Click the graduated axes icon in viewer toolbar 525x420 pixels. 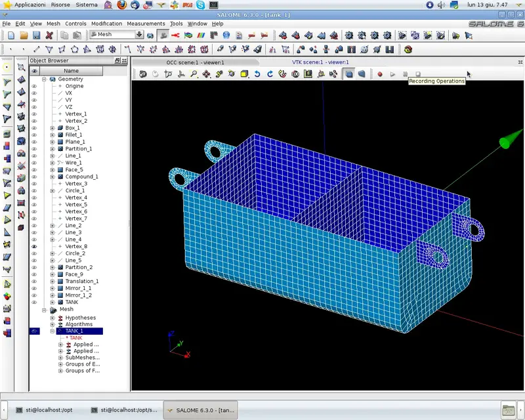(x=308, y=74)
